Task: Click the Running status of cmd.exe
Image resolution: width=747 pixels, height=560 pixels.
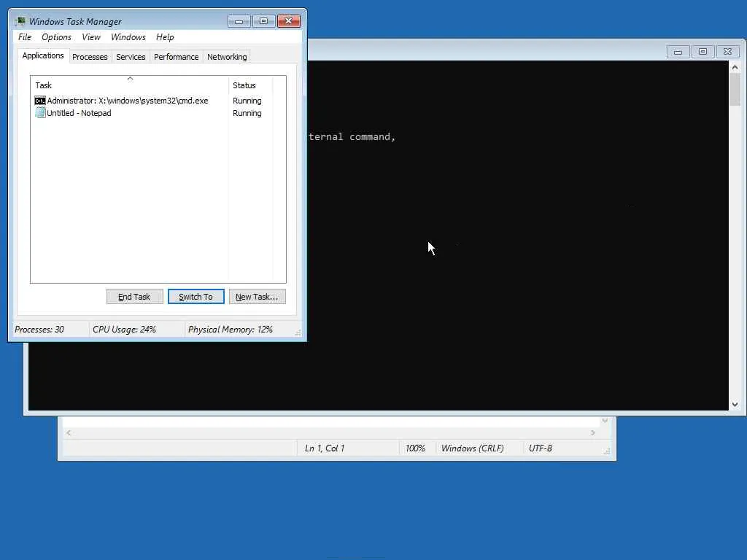Action: pos(247,101)
